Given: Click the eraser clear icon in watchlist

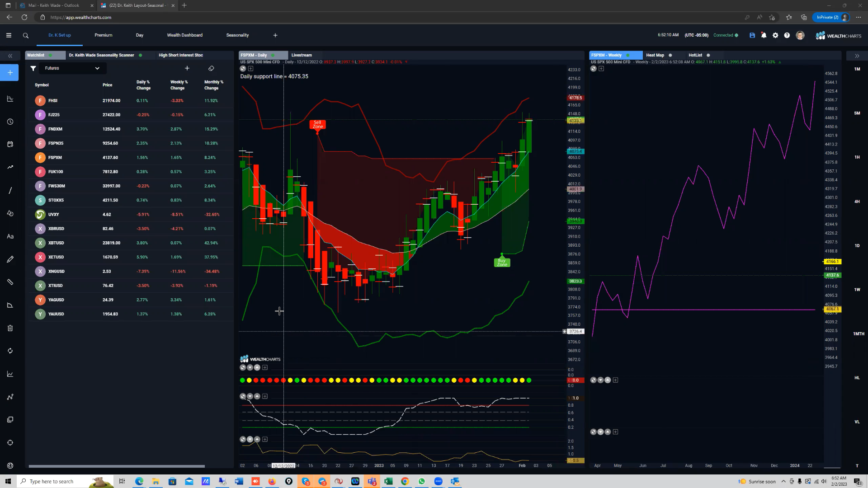Looking at the screenshot, I should coord(211,68).
